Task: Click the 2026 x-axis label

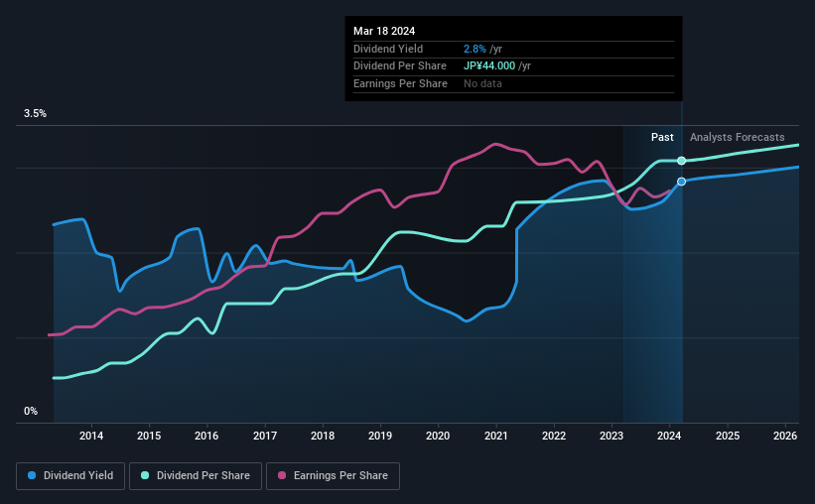Action: click(x=785, y=436)
